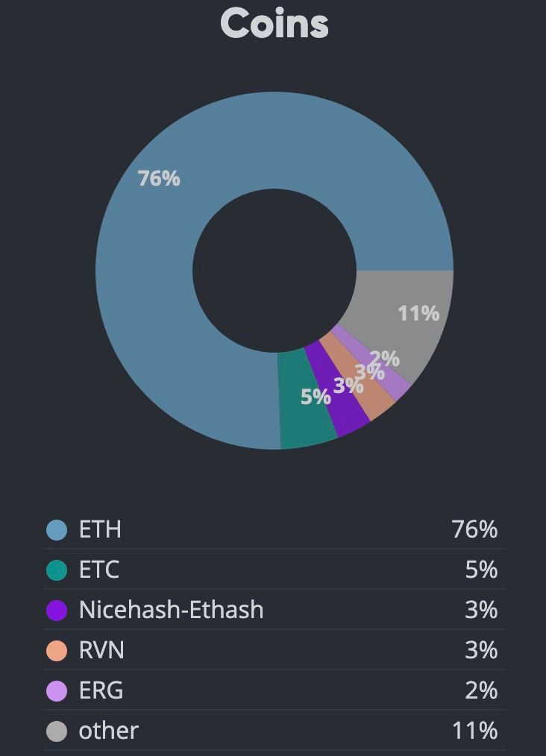Image resolution: width=546 pixels, height=756 pixels.
Task: Click the 76% value in the ETH legend row
Action: [x=474, y=530]
